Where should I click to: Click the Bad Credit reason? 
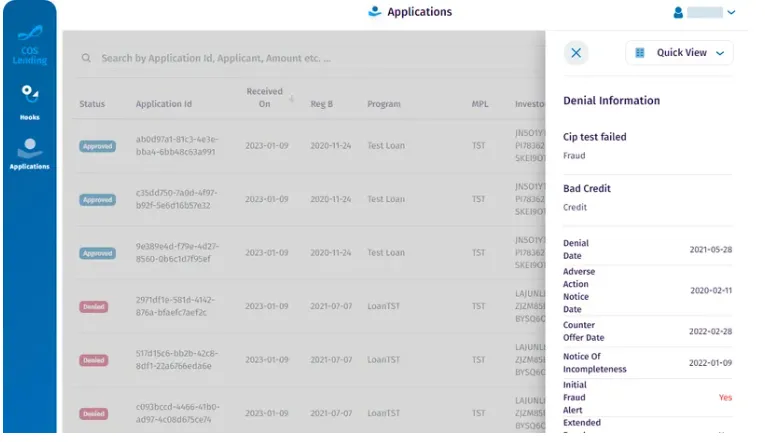(587, 188)
